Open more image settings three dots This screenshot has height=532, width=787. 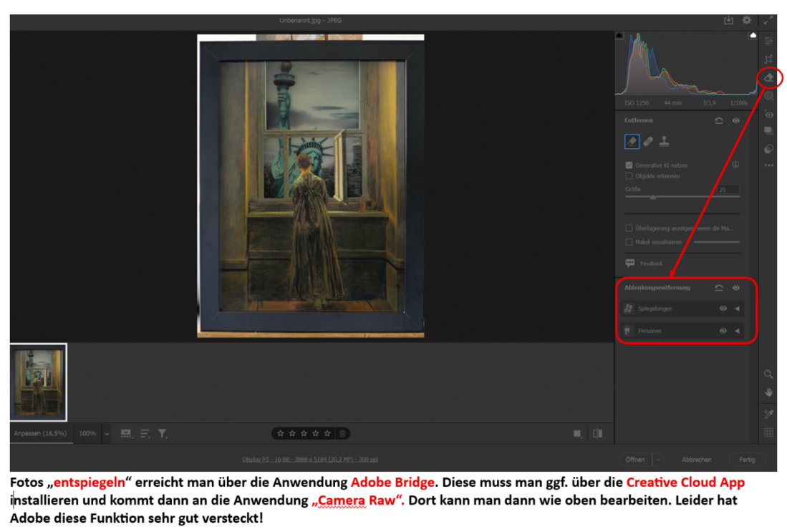point(768,165)
